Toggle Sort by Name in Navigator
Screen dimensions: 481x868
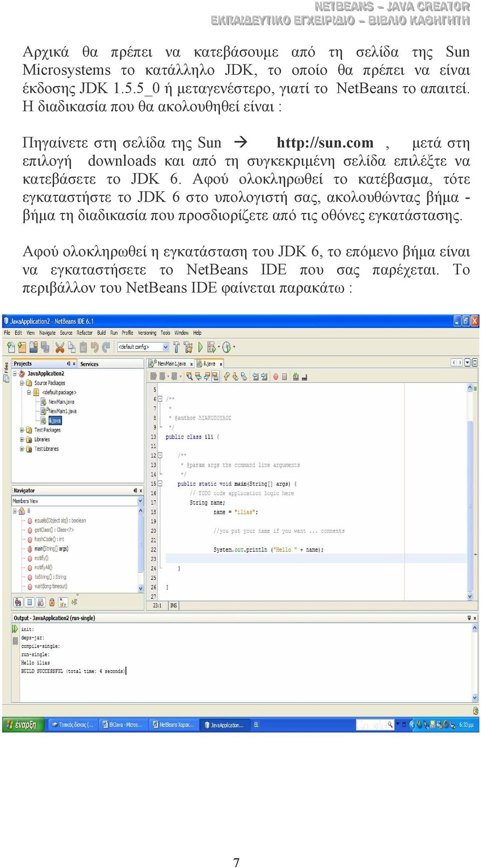coord(63,602)
